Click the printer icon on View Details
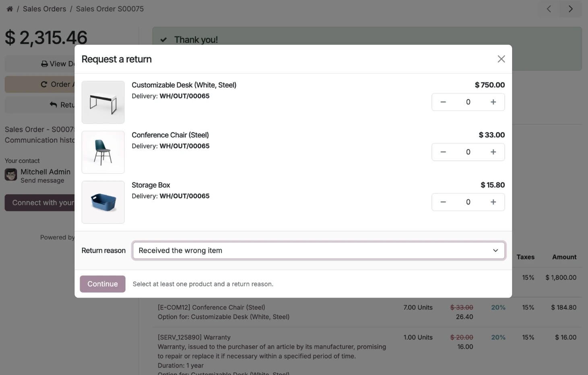The width and height of the screenshot is (588, 375). point(43,64)
